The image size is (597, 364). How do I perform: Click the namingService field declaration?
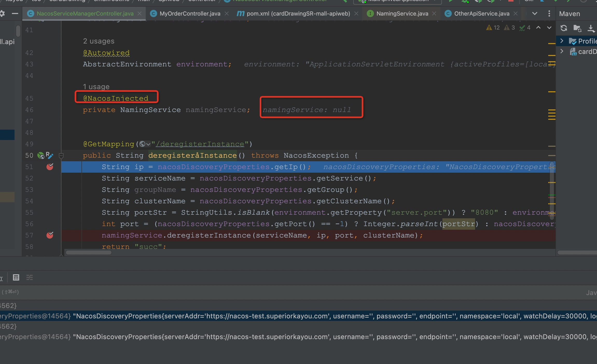(x=216, y=110)
